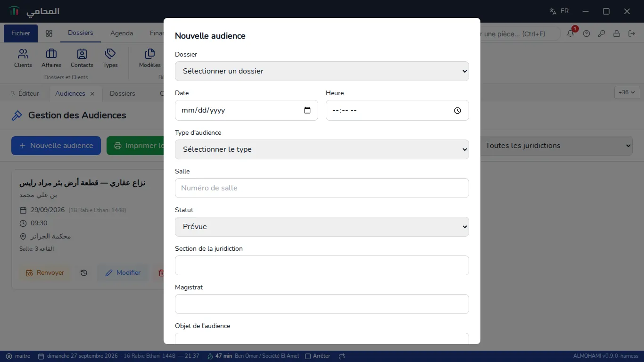Image resolution: width=644 pixels, height=362 pixels.
Task: Click the 47 min timer in status bar
Action: tap(220, 356)
